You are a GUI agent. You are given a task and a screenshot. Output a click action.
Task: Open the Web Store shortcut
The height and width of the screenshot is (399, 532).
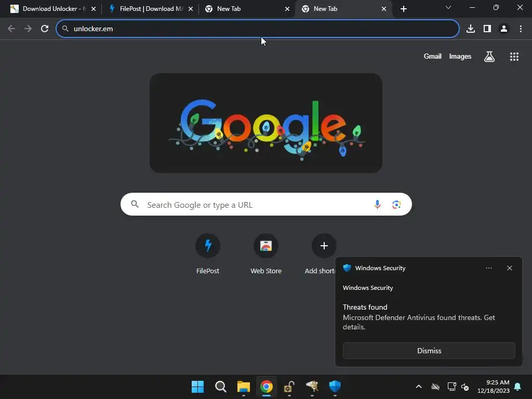tap(266, 254)
